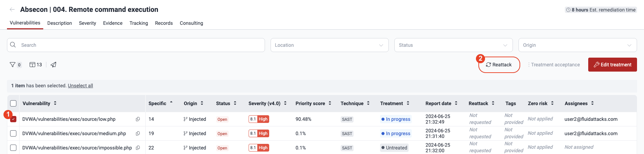This screenshot has height=154, width=644.
Task: Click the 90.48% priority score
Action: [x=303, y=119]
